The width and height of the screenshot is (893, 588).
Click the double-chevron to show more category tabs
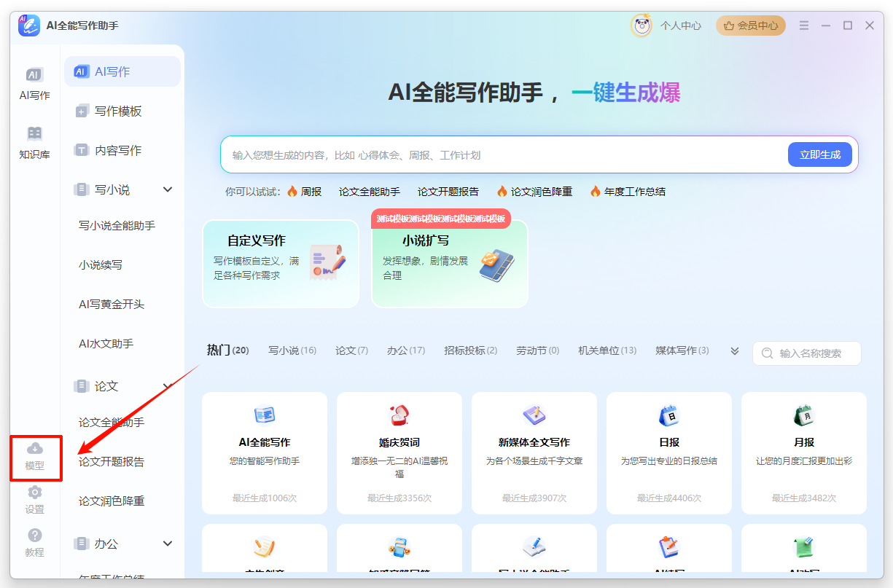click(x=734, y=350)
